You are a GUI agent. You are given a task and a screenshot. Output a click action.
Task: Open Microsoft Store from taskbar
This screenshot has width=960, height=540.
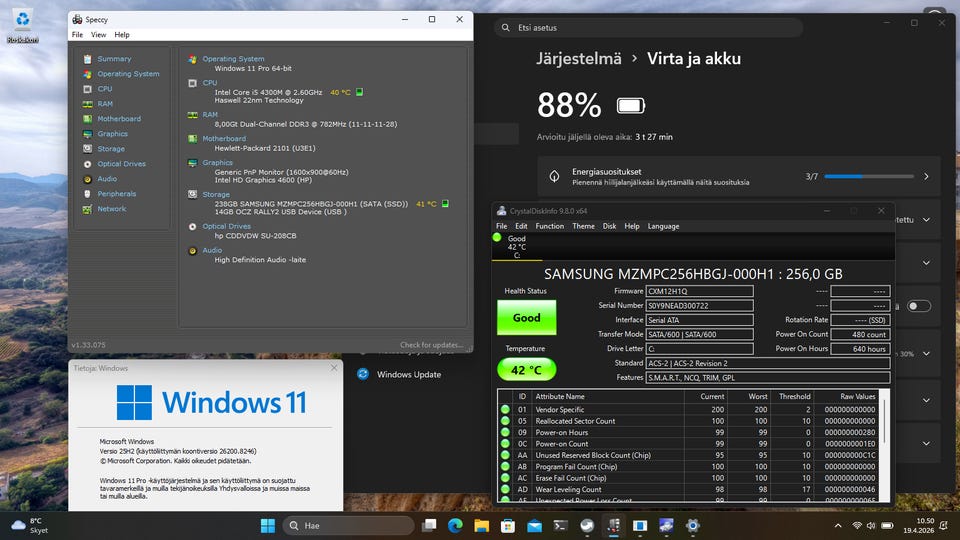click(x=508, y=525)
